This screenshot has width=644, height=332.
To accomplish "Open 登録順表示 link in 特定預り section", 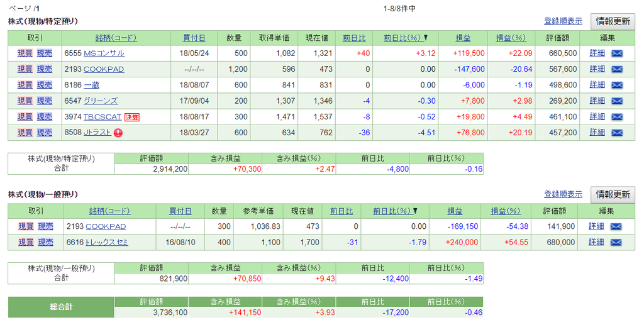I will coord(563,21).
